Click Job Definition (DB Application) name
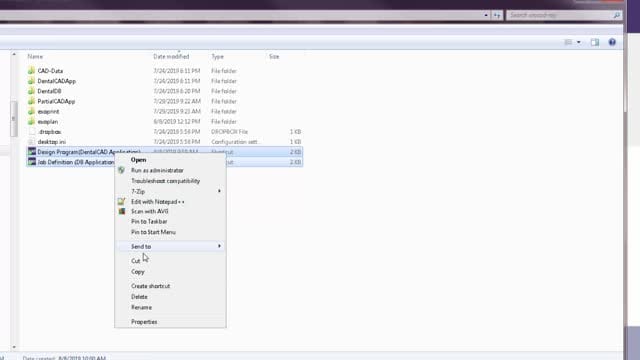 pyautogui.click(x=76, y=162)
